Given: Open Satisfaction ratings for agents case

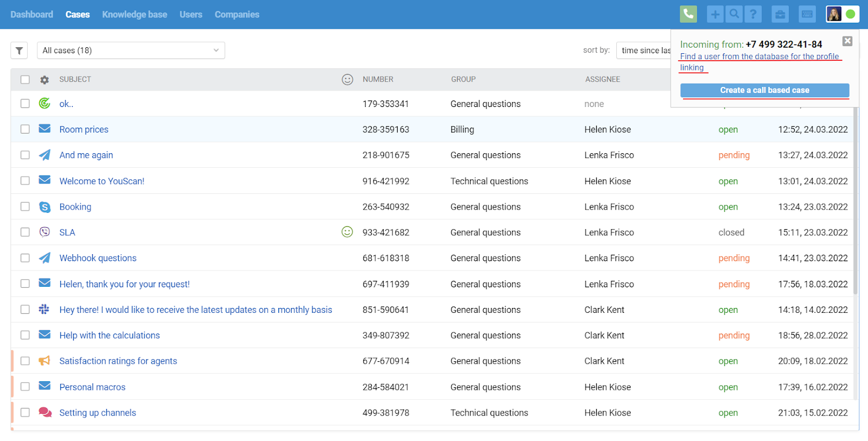Looking at the screenshot, I should click(118, 361).
